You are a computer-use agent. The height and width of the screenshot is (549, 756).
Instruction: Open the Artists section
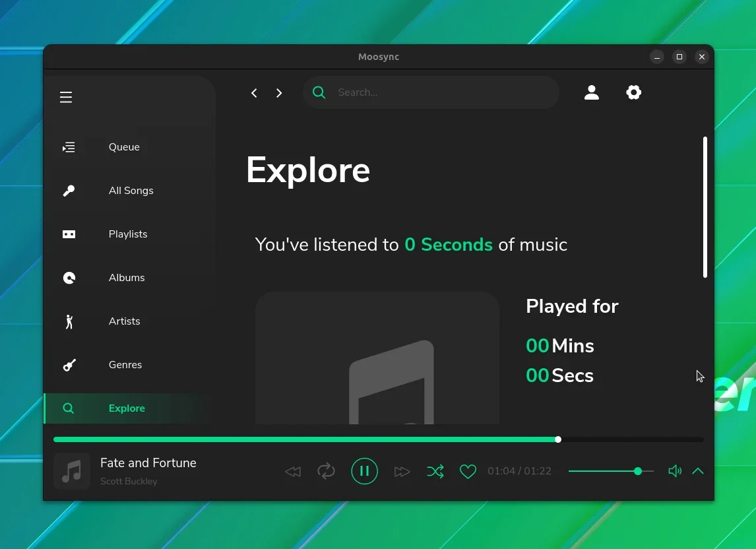coord(124,321)
